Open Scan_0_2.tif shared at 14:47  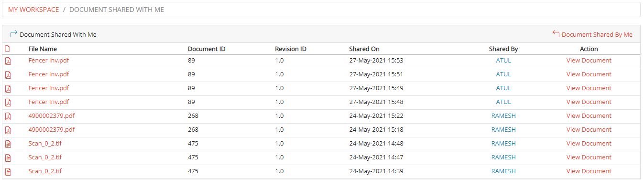45,157
